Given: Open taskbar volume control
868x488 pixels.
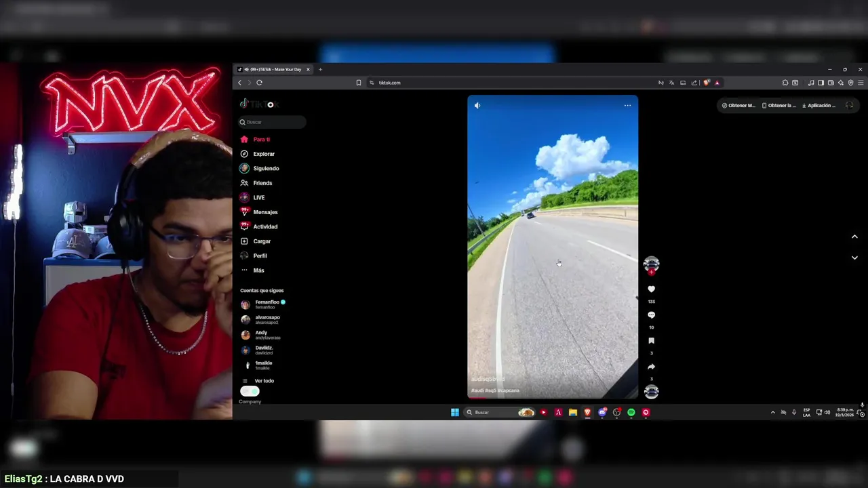Looking at the screenshot, I should 827,412.
